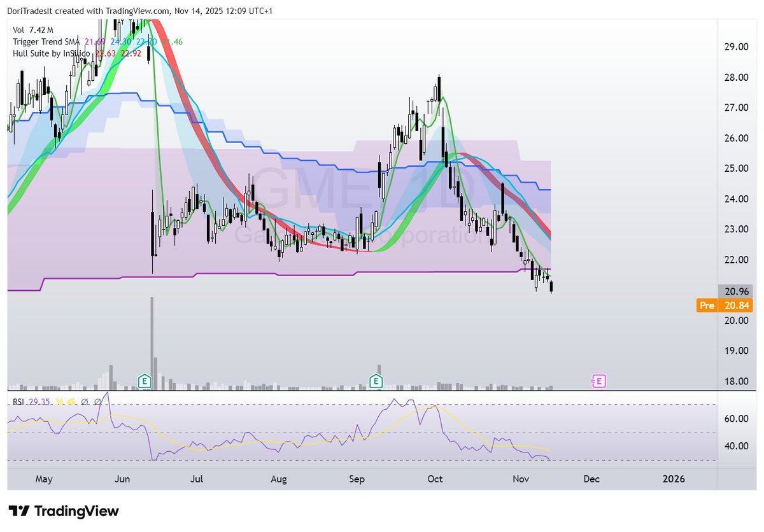Select the green earnings "E" marker under June
The width and height of the screenshot is (764, 532).
coord(145,381)
